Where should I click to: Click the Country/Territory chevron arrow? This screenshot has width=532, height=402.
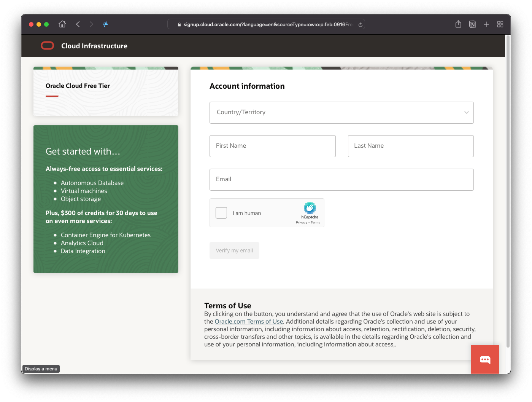pyautogui.click(x=466, y=113)
